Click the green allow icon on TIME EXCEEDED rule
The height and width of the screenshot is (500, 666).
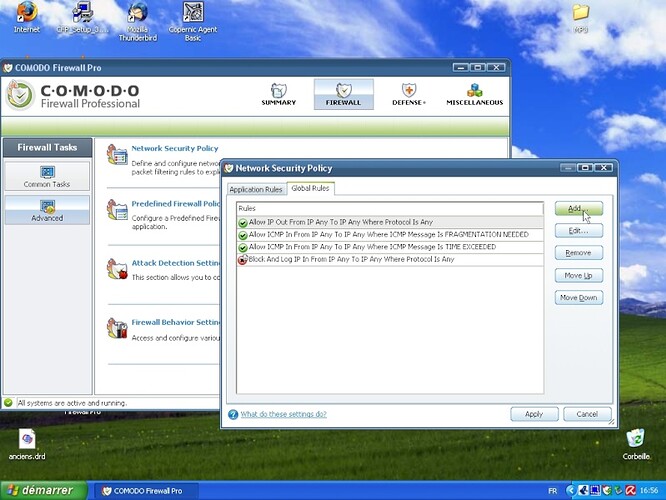tap(243, 247)
